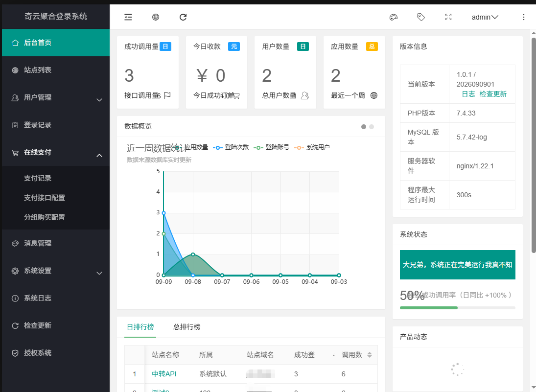Open the theme palette icon
This screenshot has height=392, width=536.
coord(394,17)
